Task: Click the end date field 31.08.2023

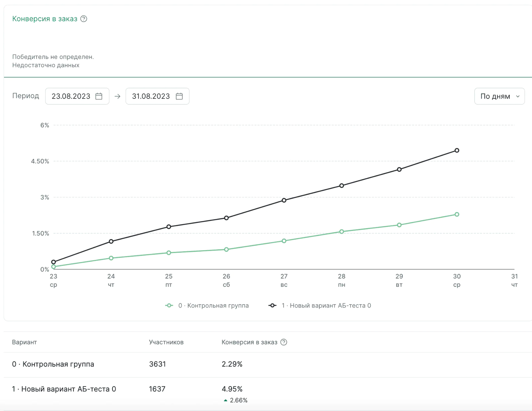Action: pyautogui.click(x=157, y=96)
